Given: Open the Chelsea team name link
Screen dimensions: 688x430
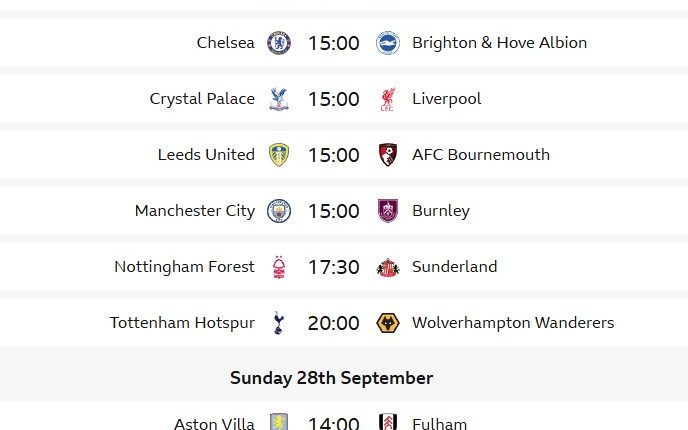Looking at the screenshot, I should [226, 43].
